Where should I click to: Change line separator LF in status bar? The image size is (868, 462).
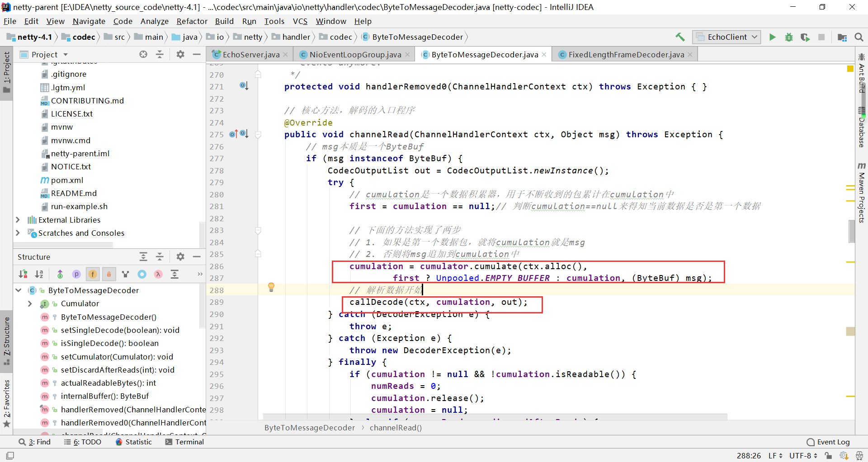tap(776, 455)
